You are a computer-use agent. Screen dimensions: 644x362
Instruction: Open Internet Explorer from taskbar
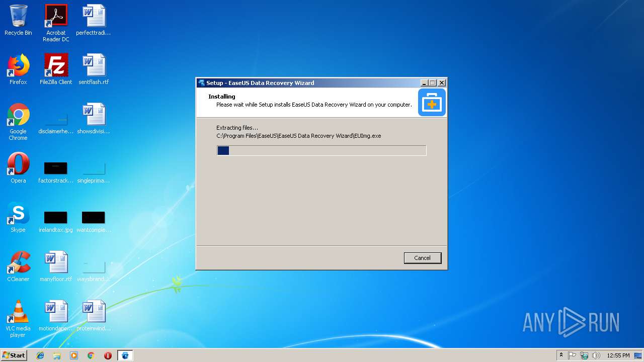[40, 355]
